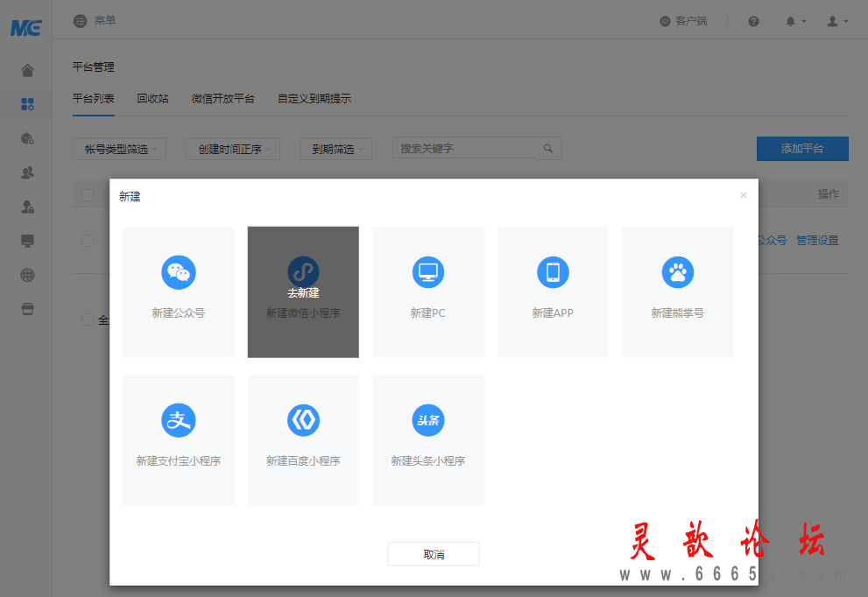Toggle the 全选 checkbox below the table
Viewport: 868px width, 597px height.
[x=88, y=320]
